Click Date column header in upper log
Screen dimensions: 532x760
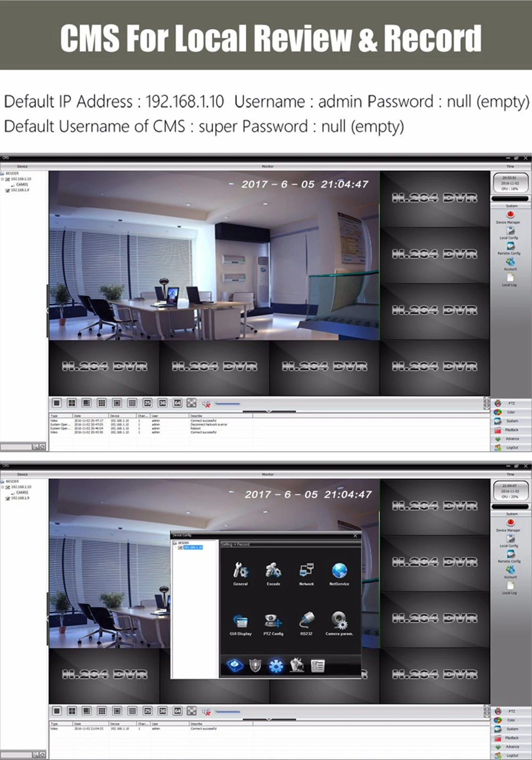point(90,416)
